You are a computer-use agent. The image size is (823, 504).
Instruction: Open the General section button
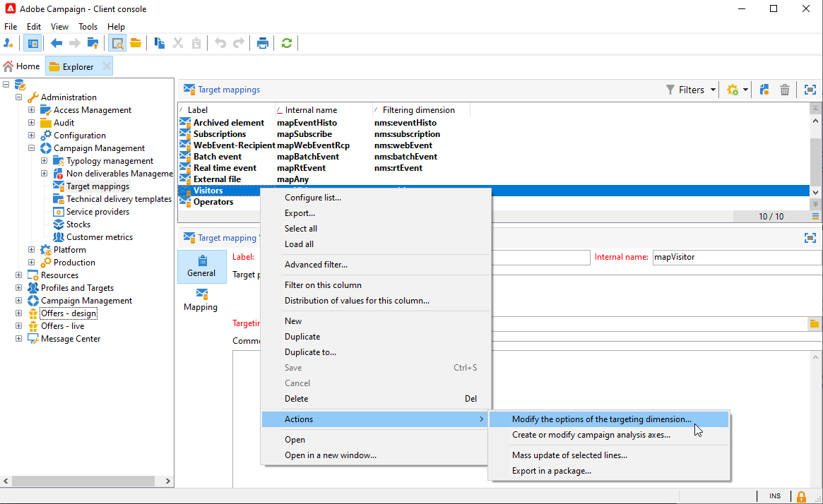point(201,266)
